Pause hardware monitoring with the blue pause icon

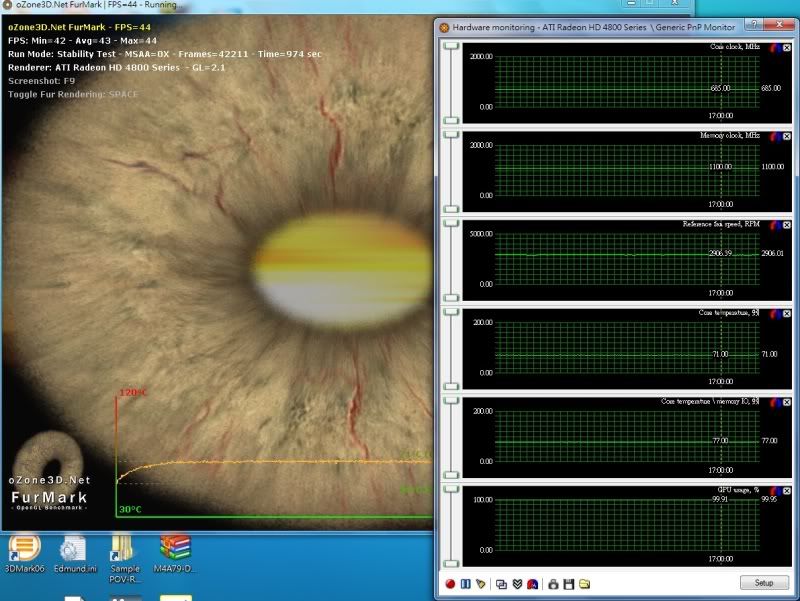[465, 584]
